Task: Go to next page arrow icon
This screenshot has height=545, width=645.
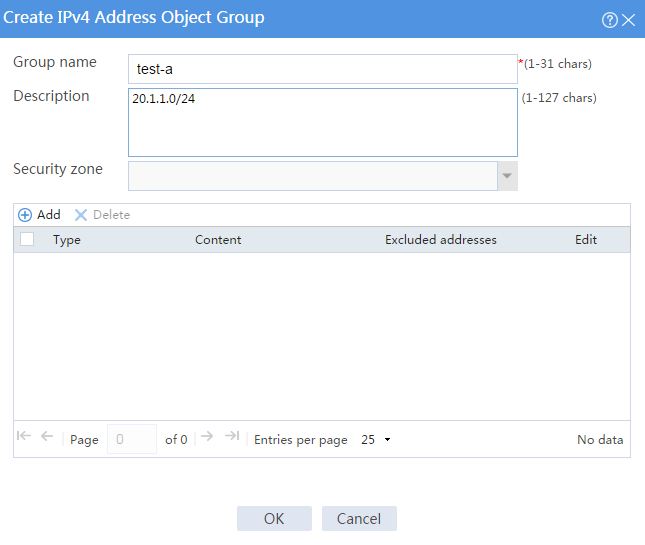Action: (x=207, y=436)
